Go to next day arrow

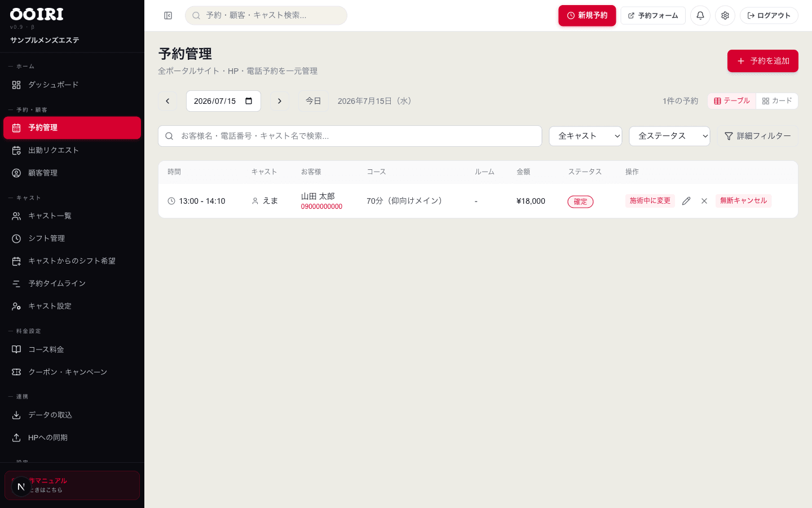point(279,101)
